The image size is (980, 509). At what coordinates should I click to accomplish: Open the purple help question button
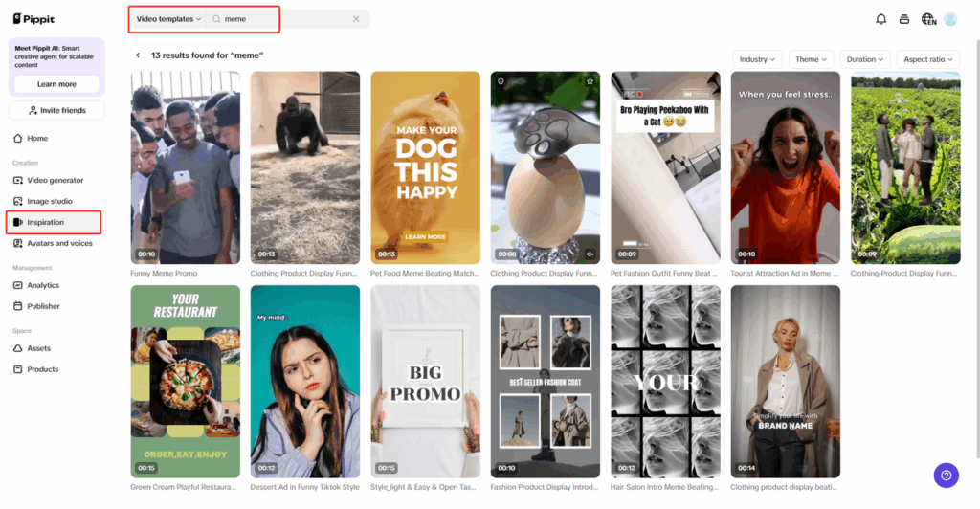coord(947,476)
